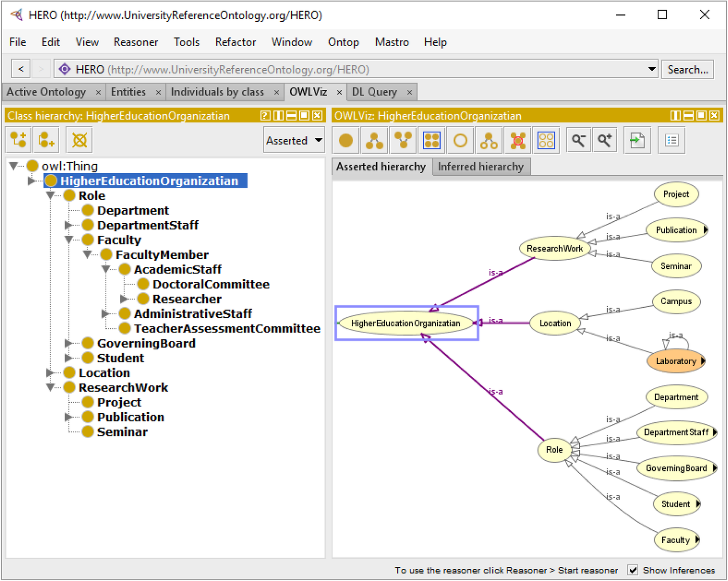Open the Reasoner menu
Viewport: 728px width, 581px height.
click(x=136, y=42)
